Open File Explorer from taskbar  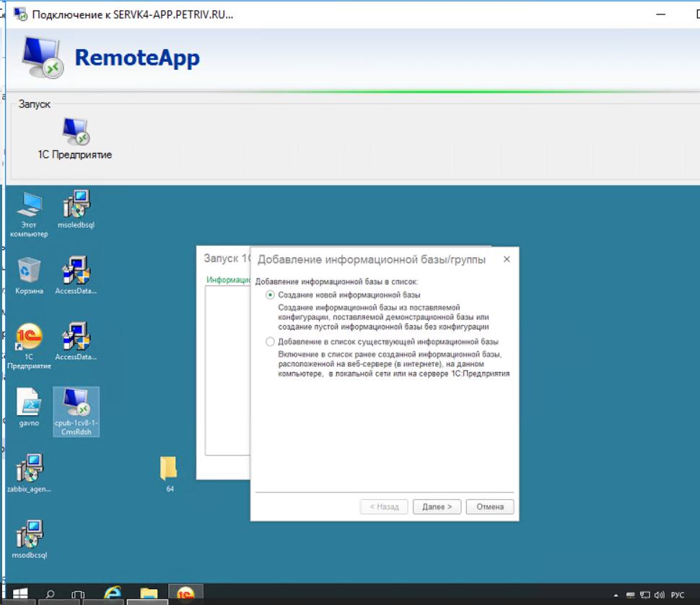[149, 594]
